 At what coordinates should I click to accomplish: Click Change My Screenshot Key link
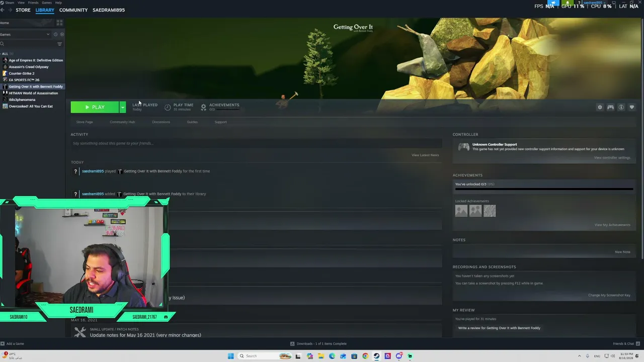pos(609,295)
